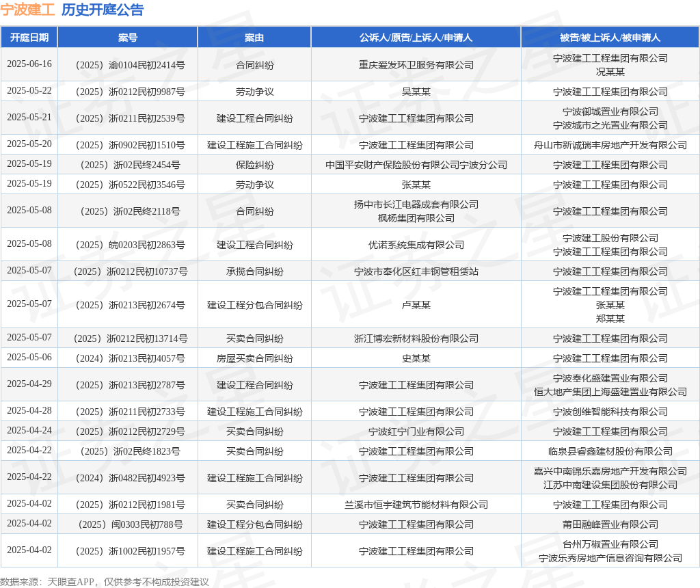
Task: Click the 被告/被上诉人/被申请人 column header
Action: (610, 38)
